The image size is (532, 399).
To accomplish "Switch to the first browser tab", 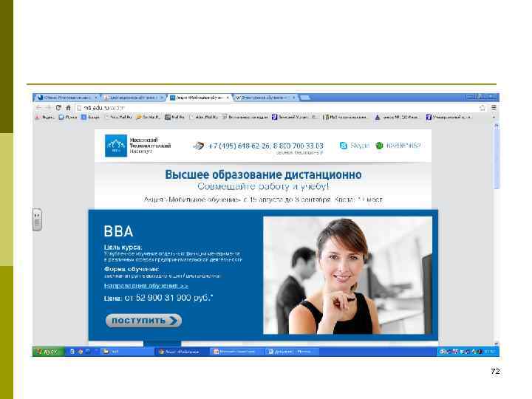I will (67, 98).
